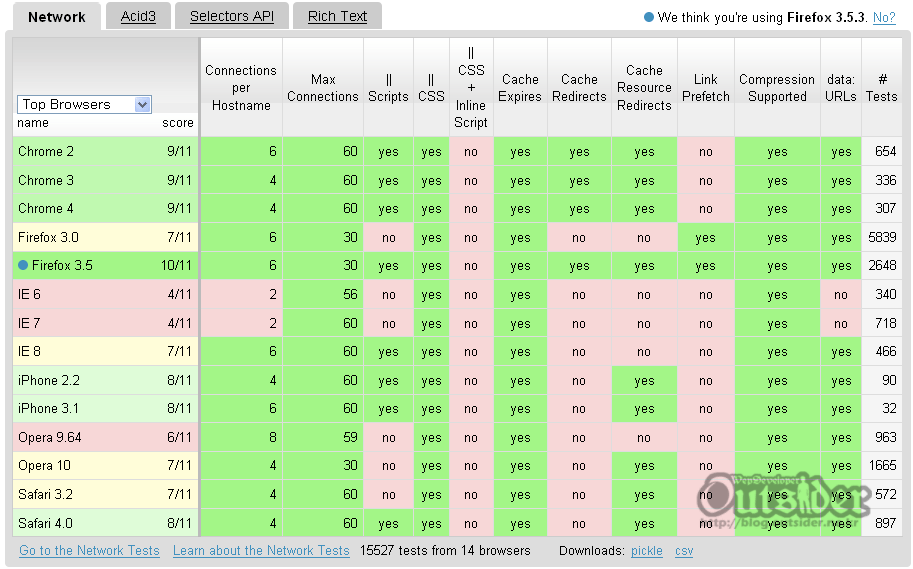Open the Rich Text tab
The height and width of the screenshot is (569, 913).
click(337, 16)
